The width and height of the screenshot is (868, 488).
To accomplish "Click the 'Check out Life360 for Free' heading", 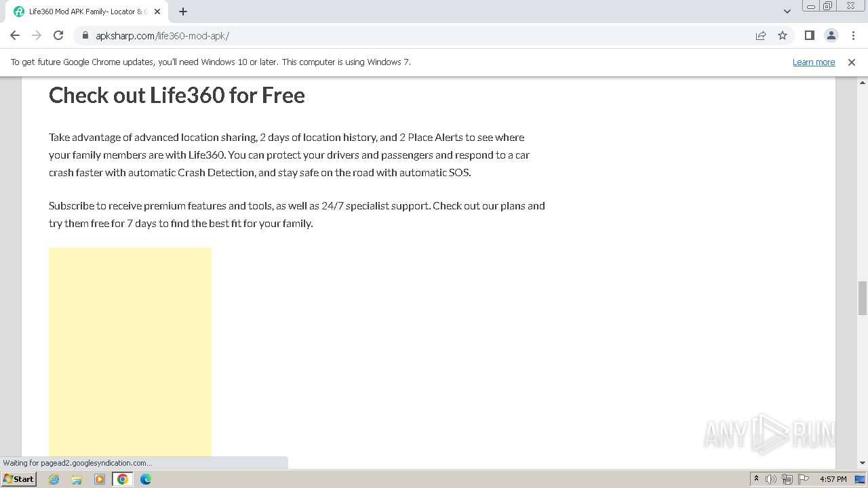I will [x=177, y=95].
